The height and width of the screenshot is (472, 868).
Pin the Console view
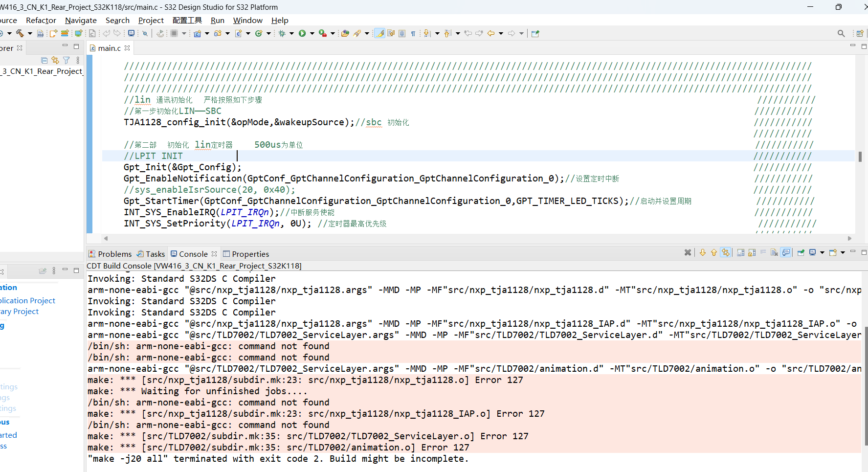tap(801, 252)
